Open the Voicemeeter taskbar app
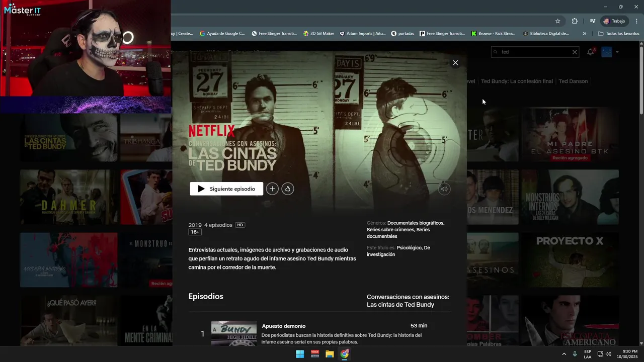The height and width of the screenshot is (362, 644). pos(315,354)
